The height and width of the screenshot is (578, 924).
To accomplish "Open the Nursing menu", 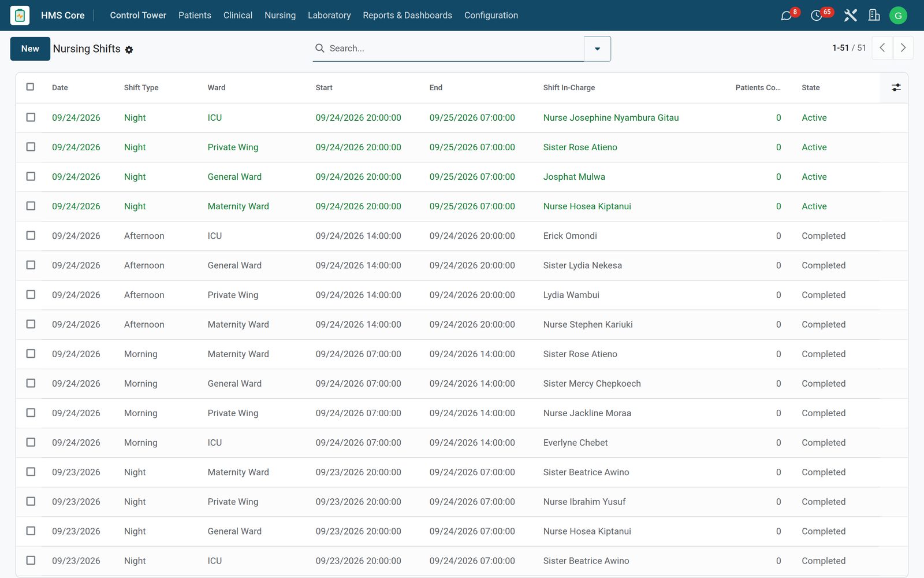I will point(280,15).
